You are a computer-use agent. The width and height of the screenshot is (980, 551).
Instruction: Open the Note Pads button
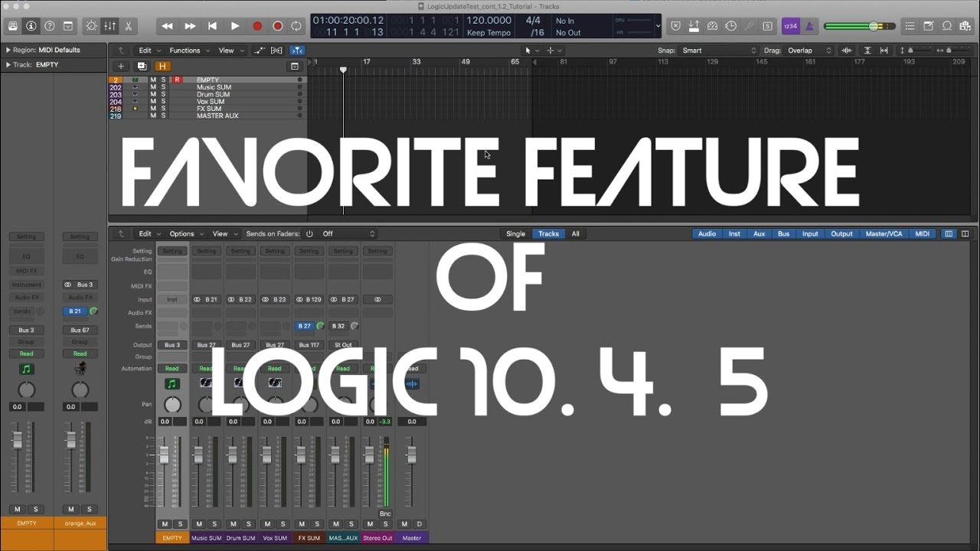coord(929,26)
